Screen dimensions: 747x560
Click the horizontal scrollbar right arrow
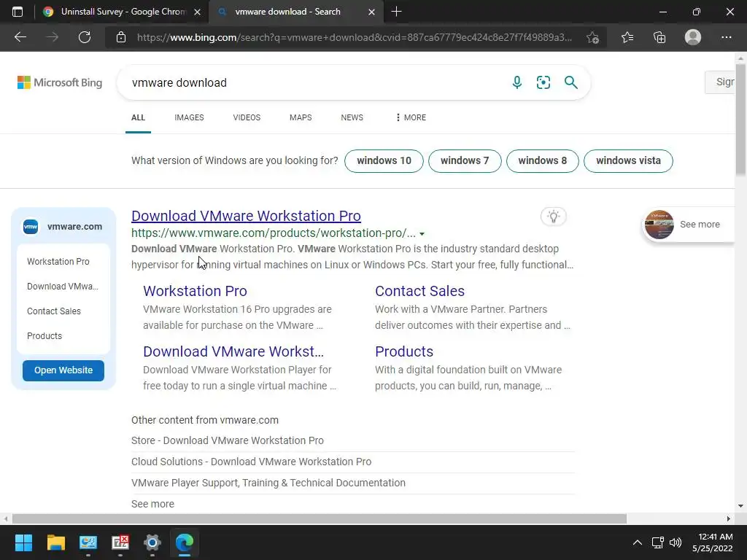coord(729,518)
